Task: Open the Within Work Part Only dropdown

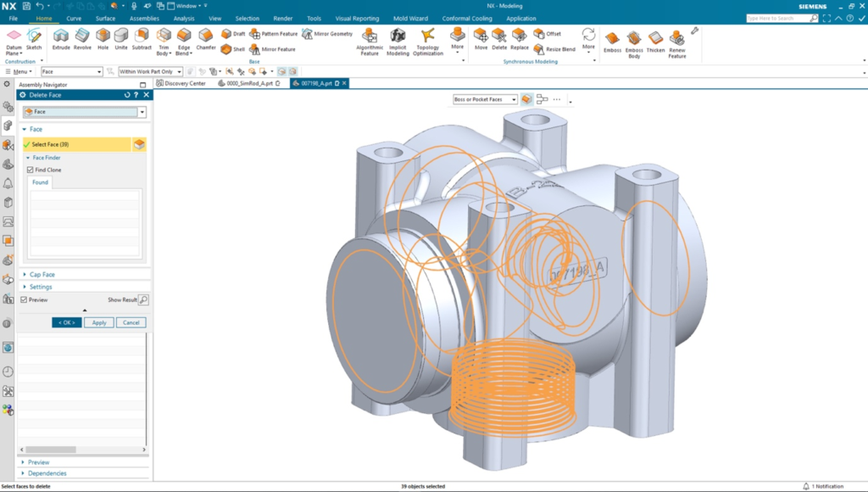Action: click(151, 71)
